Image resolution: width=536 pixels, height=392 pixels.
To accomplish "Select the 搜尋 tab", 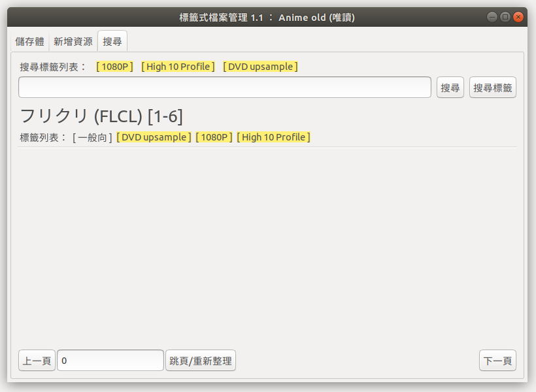I will coord(112,42).
